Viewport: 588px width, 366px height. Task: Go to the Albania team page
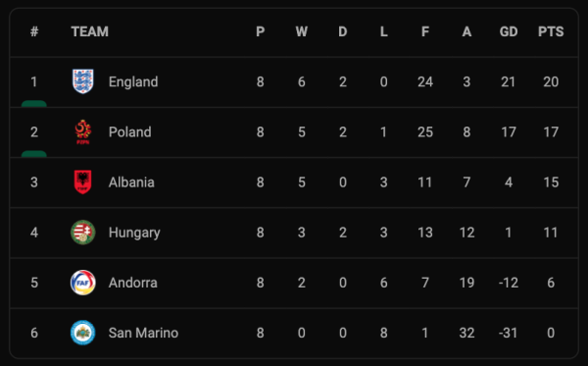point(131,183)
